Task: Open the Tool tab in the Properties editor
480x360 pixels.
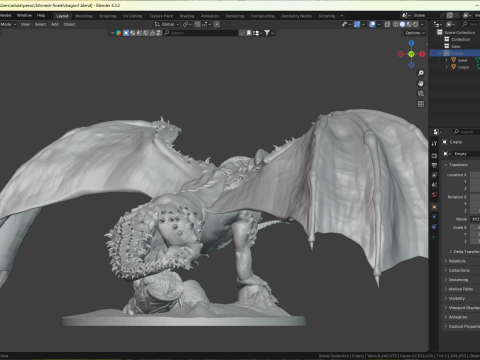Action: point(434,144)
